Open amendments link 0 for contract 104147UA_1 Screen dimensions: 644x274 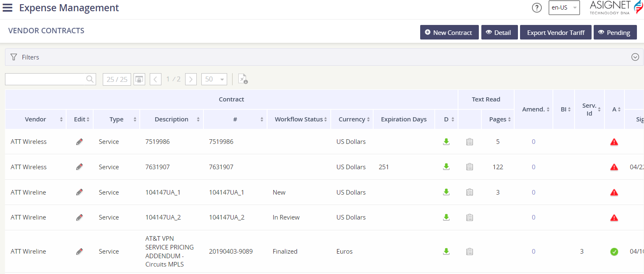[534, 193]
